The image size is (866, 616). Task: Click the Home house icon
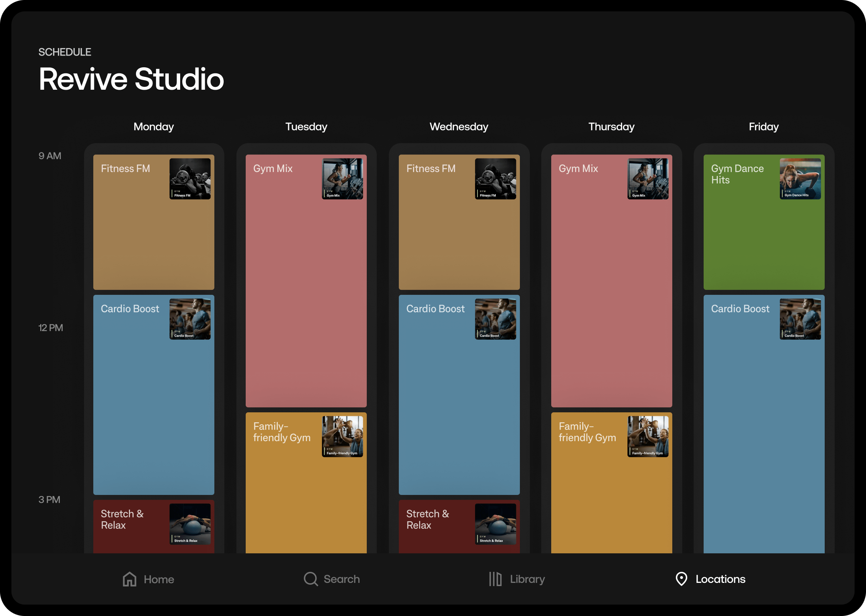(x=129, y=579)
